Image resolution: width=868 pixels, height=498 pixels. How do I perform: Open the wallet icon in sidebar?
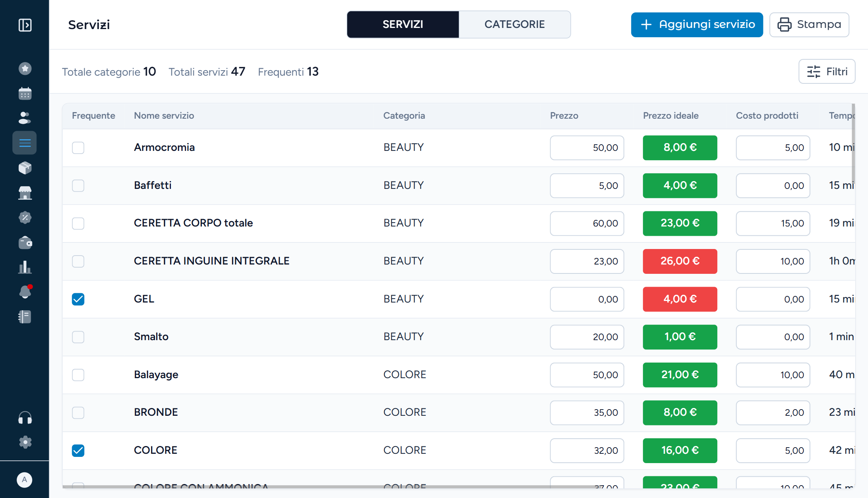pyautogui.click(x=25, y=242)
